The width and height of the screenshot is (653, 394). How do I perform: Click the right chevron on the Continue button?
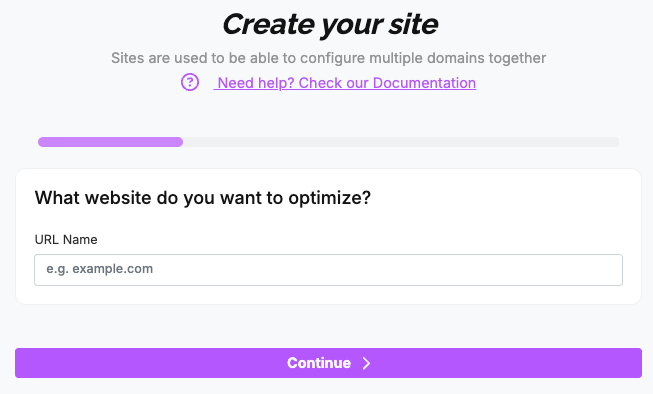[366, 363]
